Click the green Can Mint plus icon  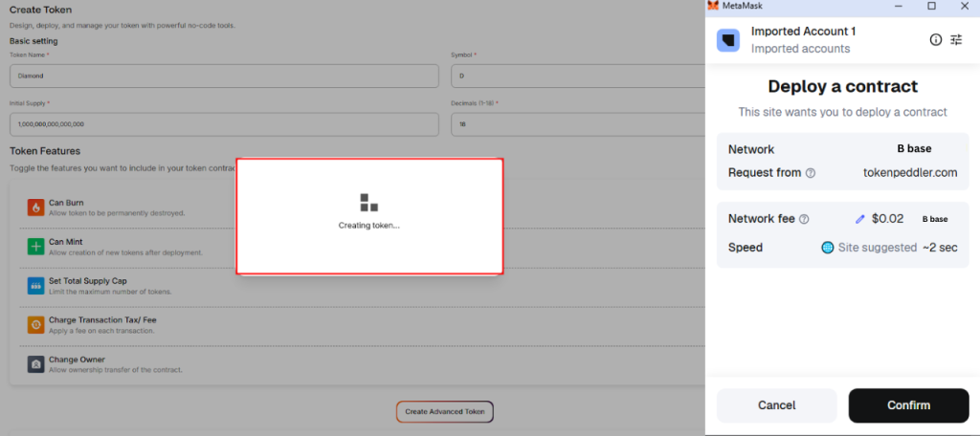[36, 247]
